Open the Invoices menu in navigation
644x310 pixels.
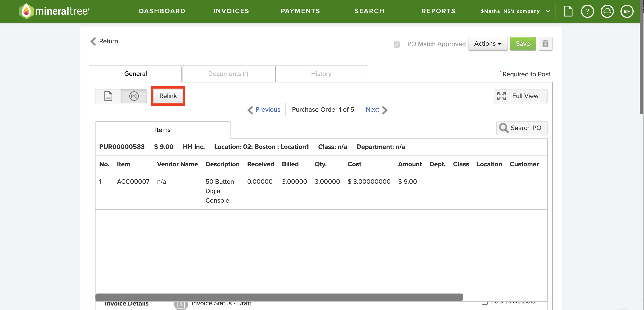231,11
